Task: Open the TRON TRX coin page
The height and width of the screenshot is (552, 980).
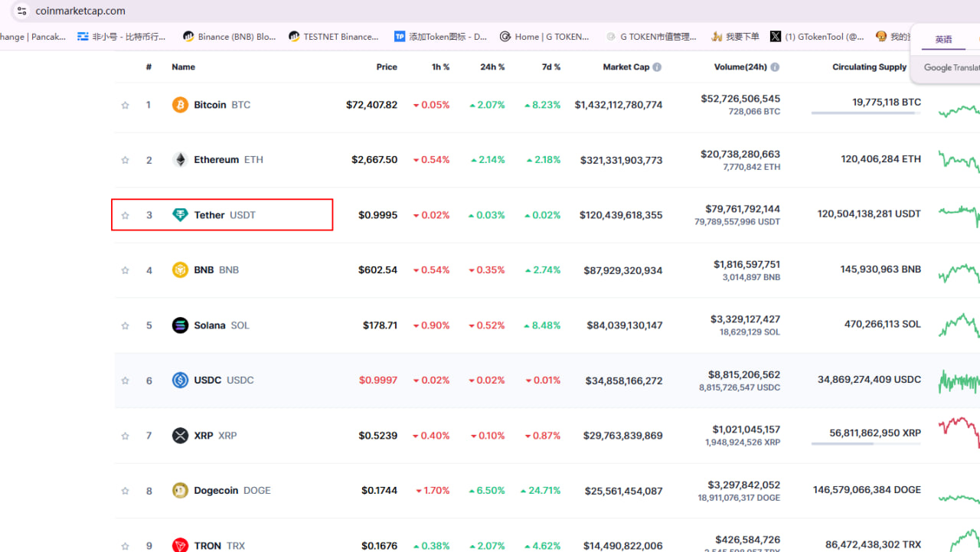Action: (x=208, y=545)
